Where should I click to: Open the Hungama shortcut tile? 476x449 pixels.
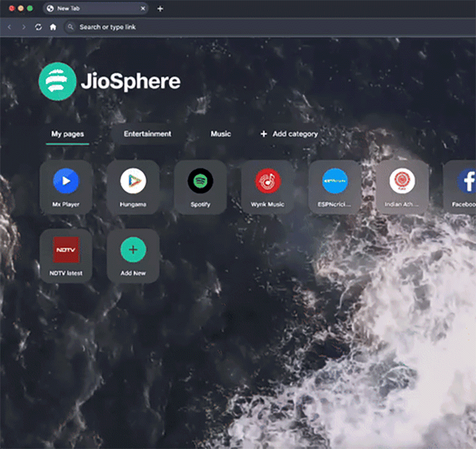coord(133,187)
